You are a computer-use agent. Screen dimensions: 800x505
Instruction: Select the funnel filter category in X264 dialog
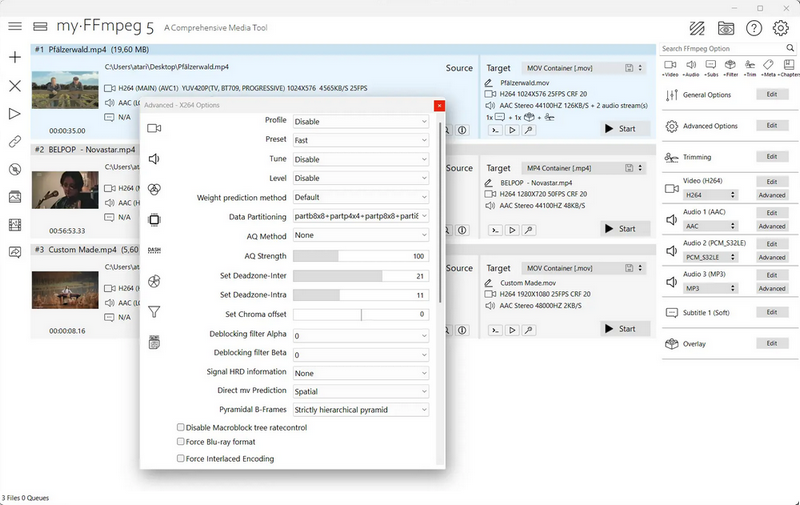pos(154,312)
